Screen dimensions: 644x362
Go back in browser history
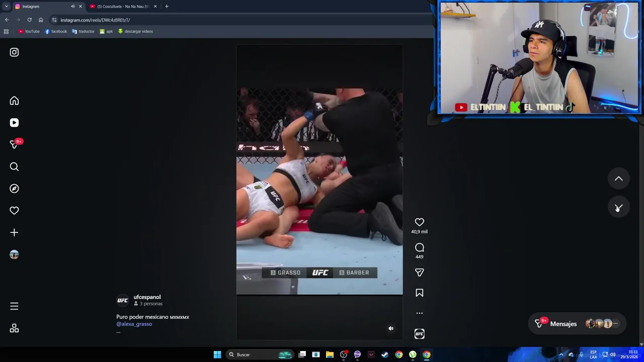point(7,20)
